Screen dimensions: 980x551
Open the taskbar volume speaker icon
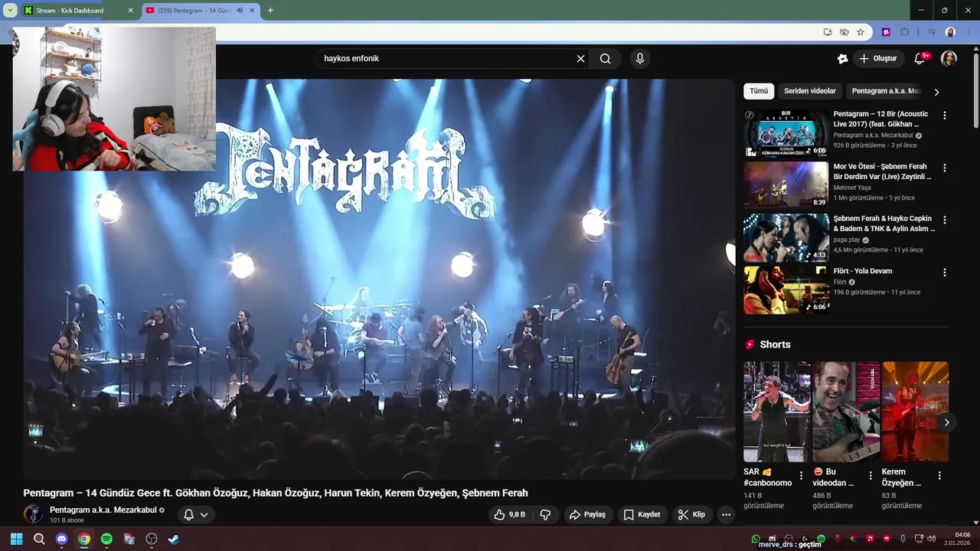pyautogui.click(x=932, y=539)
